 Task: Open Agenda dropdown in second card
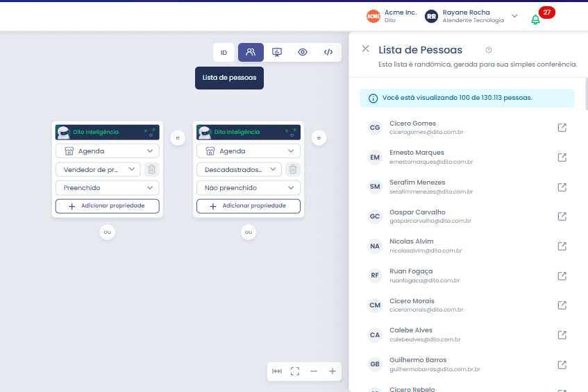tap(249, 151)
